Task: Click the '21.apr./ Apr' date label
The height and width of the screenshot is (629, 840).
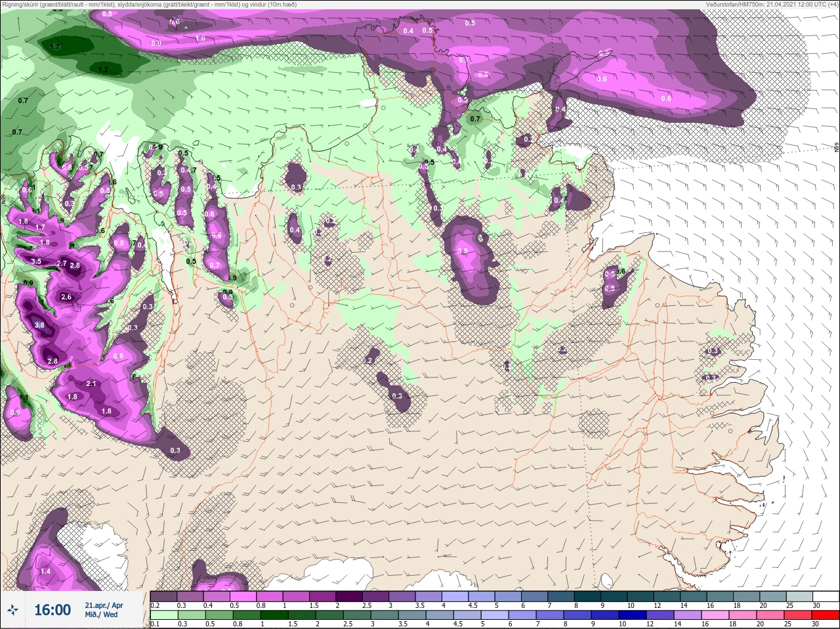Action: (104, 605)
